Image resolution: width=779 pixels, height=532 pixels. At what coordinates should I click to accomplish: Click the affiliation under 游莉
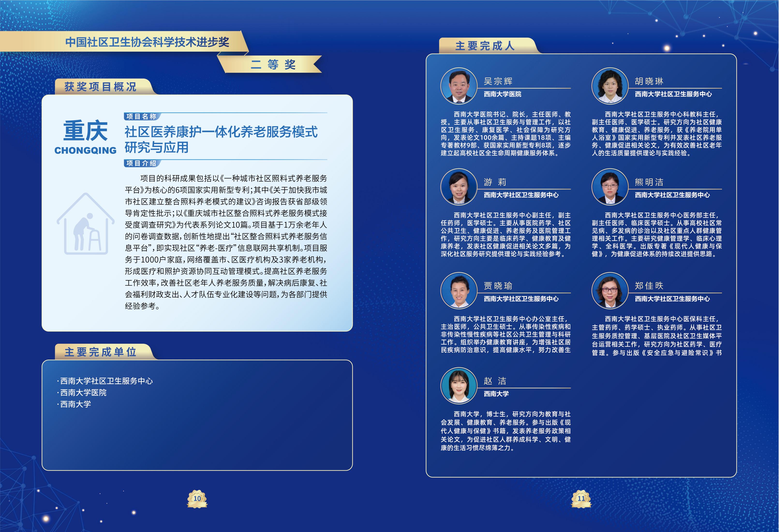521,195
